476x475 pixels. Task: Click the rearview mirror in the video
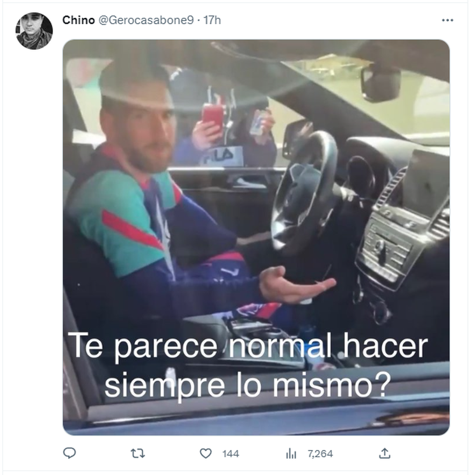380,83
